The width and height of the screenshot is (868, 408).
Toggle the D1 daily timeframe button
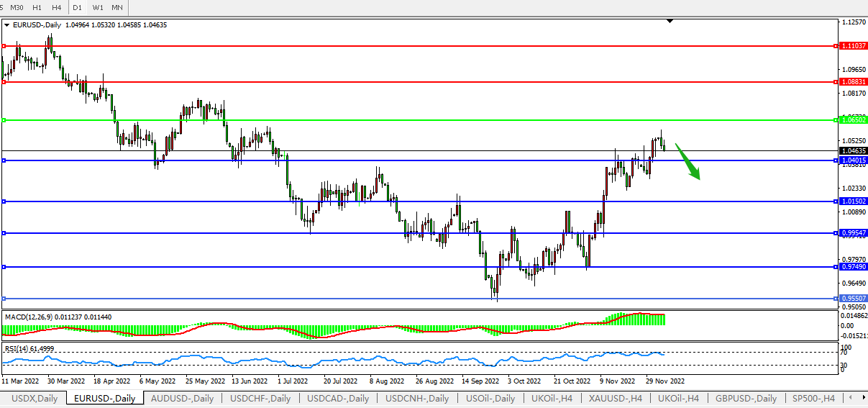tap(77, 7)
